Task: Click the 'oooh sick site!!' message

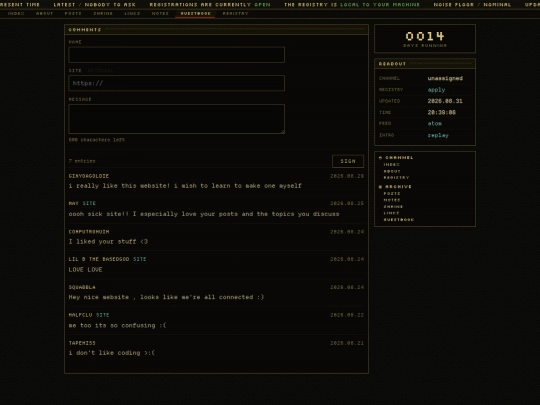Action: click(204, 214)
